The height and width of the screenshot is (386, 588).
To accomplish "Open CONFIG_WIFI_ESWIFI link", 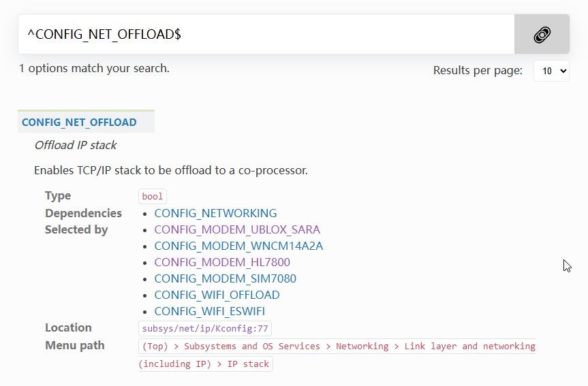I will point(209,311).
